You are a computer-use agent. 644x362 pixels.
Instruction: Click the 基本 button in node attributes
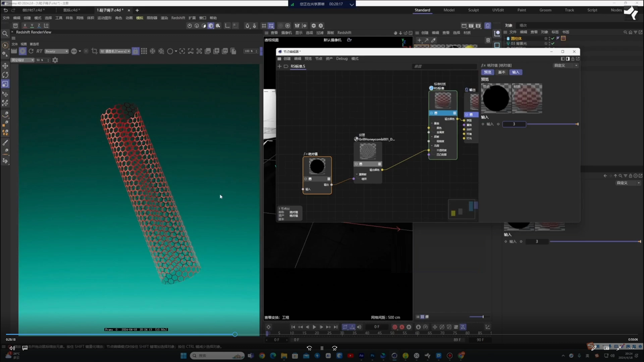(501, 72)
